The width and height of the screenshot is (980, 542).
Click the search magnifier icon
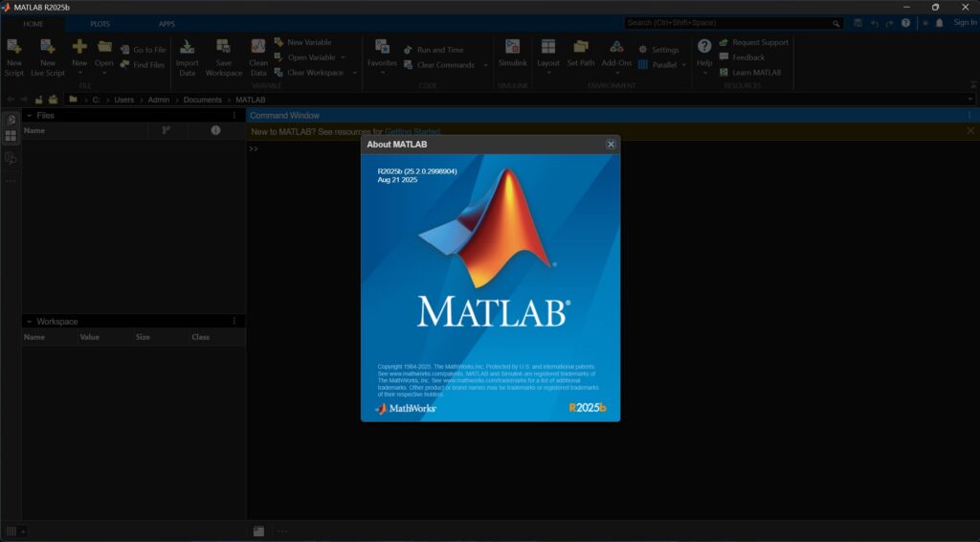(x=835, y=24)
